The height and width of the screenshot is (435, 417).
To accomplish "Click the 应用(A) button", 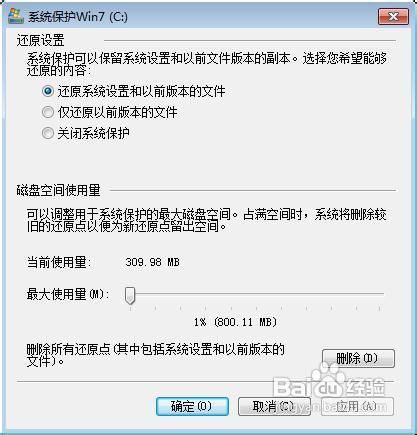I will (357, 406).
